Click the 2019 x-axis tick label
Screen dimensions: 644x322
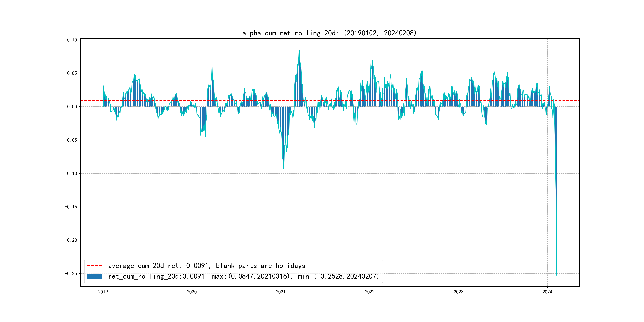(103, 292)
